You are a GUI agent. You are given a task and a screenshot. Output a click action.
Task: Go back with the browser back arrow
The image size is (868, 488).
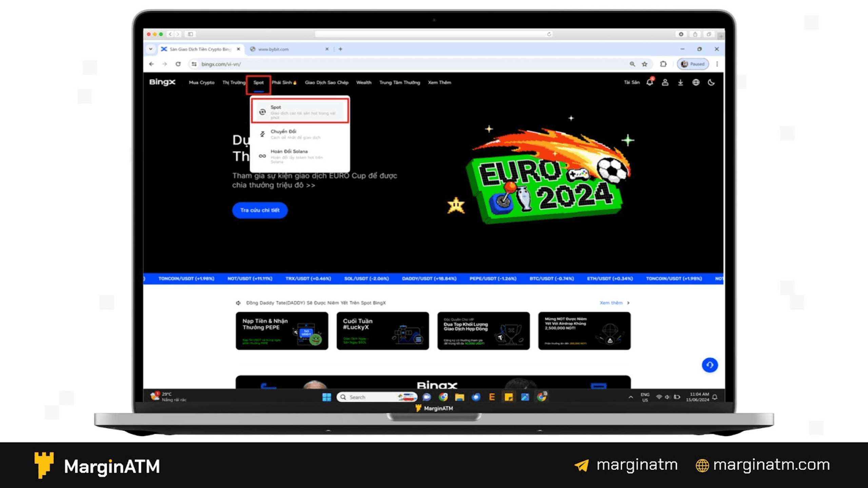[152, 64]
